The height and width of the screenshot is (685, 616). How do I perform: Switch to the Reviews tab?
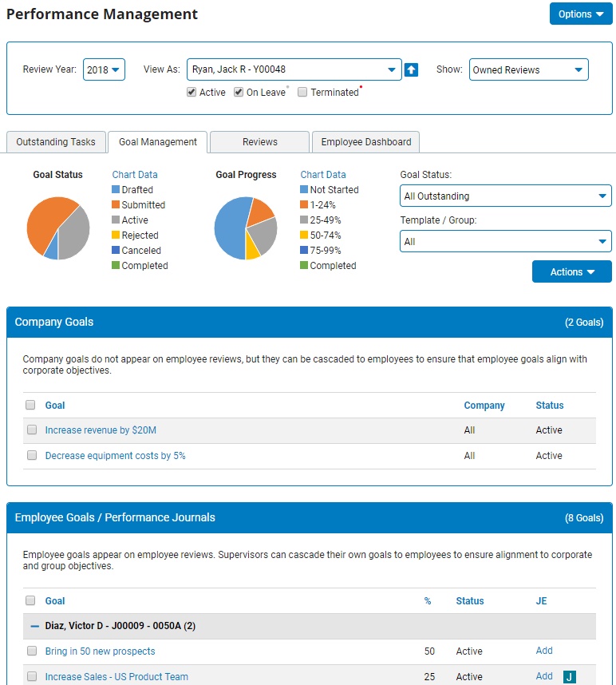[x=260, y=142]
